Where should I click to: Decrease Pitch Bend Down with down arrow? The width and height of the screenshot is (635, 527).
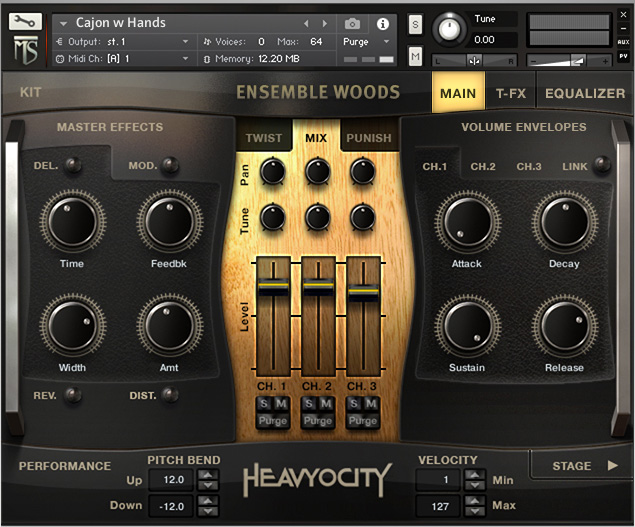pos(208,511)
